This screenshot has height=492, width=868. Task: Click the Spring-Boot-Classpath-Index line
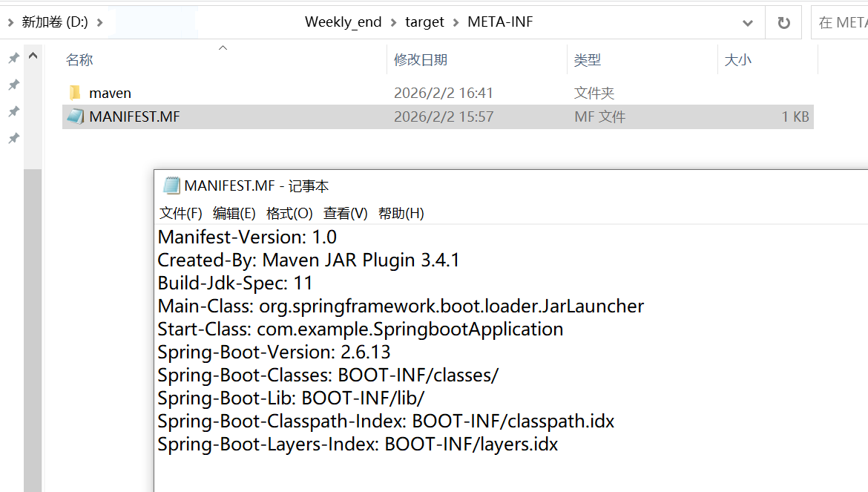[386, 422]
